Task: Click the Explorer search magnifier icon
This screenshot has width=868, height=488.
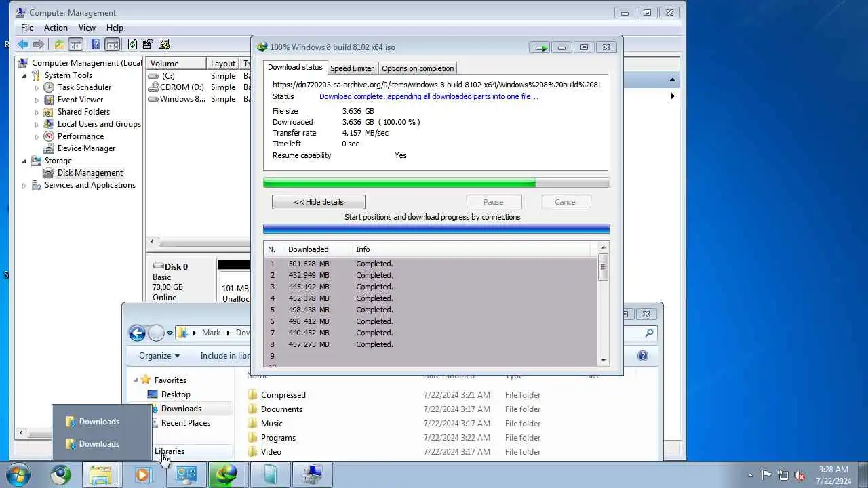Action: tap(649, 333)
